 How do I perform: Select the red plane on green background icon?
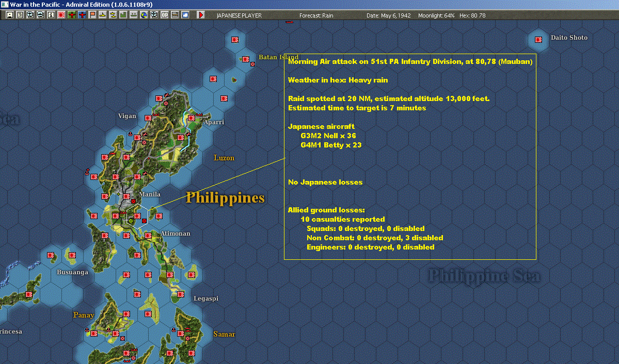(71, 15)
